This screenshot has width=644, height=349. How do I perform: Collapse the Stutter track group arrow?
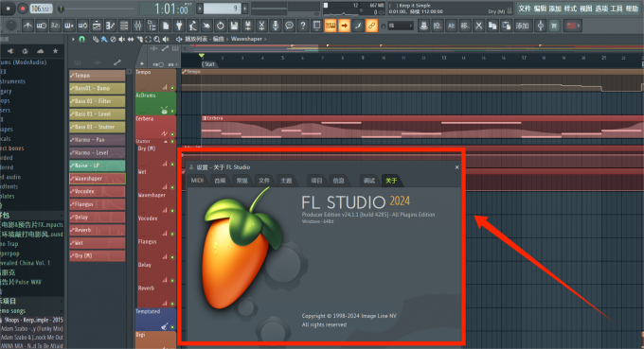coord(166,142)
